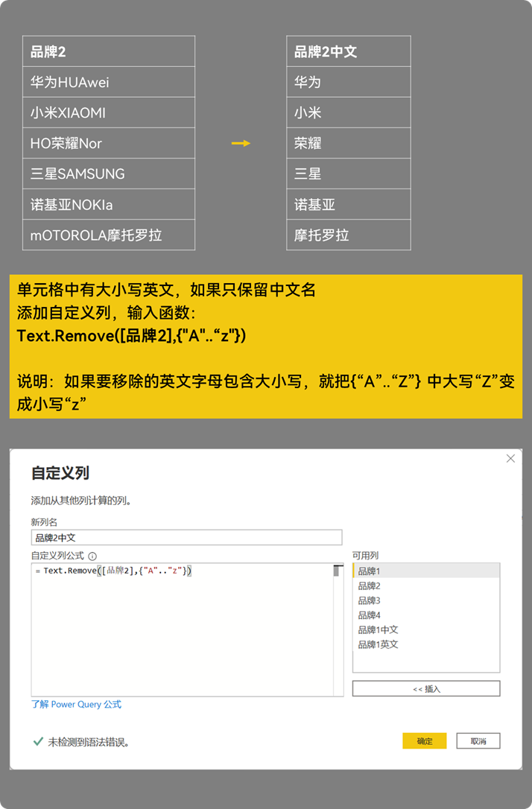Screen dimensions: 532x809
Task: Confirm with the 确定 button
Action: click(424, 741)
